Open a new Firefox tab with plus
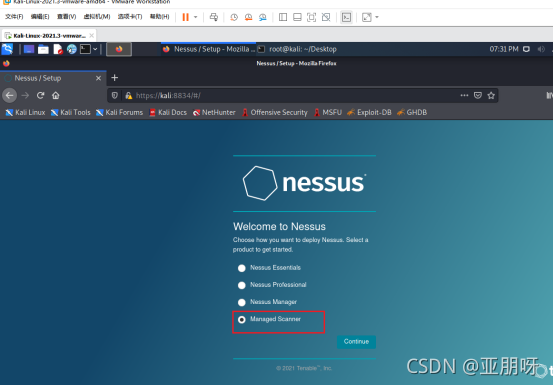554x385 pixels. pyautogui.click(x=114, y=78)
